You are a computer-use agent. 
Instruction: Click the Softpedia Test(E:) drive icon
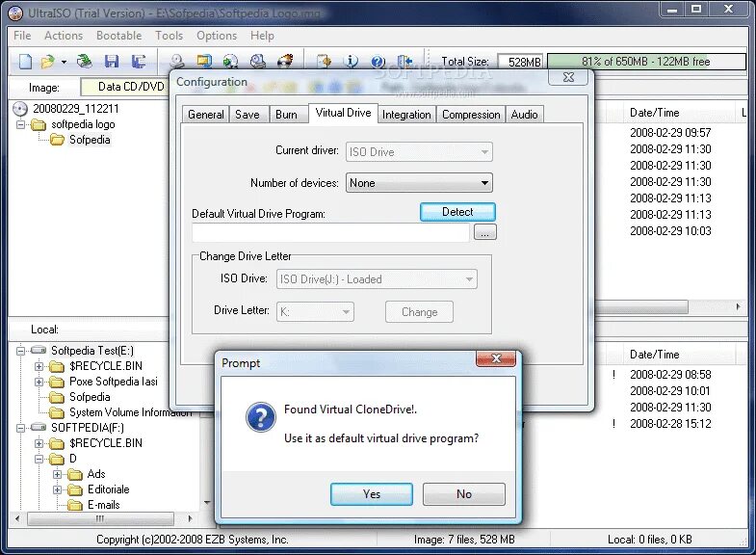click(x=39, y=350)
